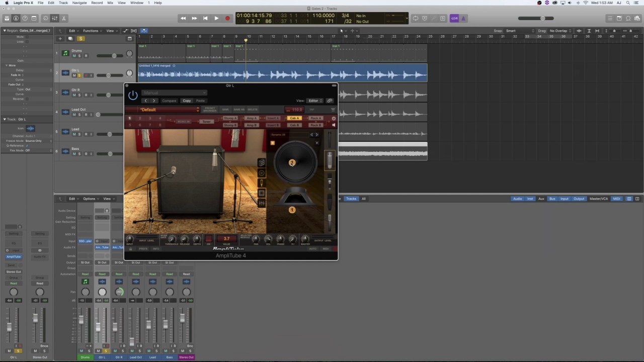The width and height of the screenshot is (644, 362).
Task: Open the Snap Smart dropdown
Action: tap(520, 31)
